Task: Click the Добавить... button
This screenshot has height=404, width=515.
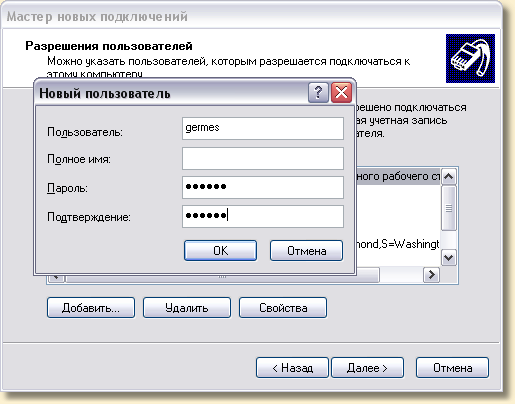Action: coord(91,308)
